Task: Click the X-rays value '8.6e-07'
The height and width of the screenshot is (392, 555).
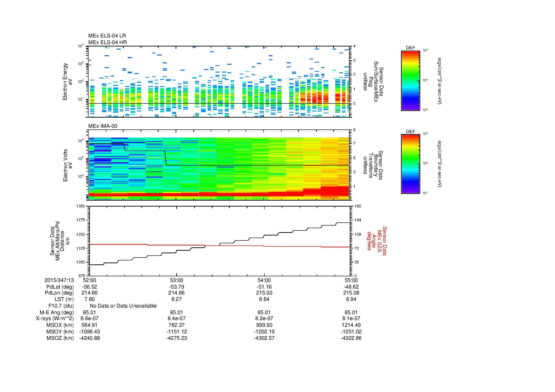Action: [90, 318]
